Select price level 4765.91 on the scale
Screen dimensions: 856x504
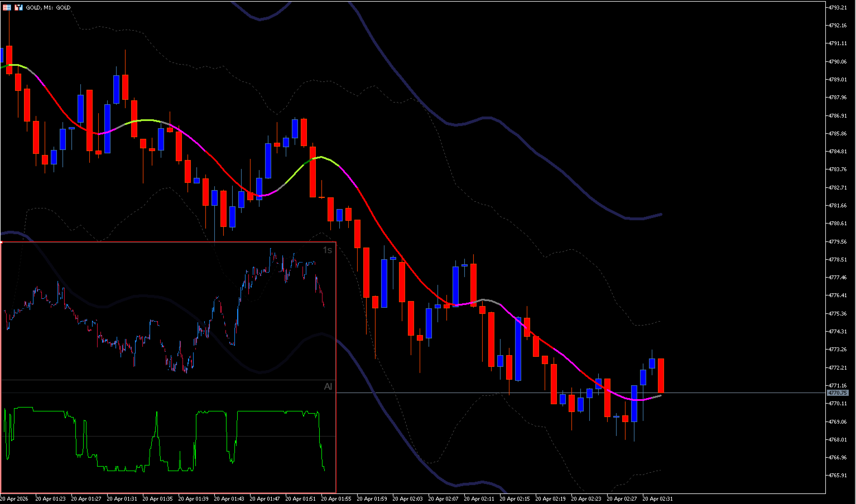[838, 476]
